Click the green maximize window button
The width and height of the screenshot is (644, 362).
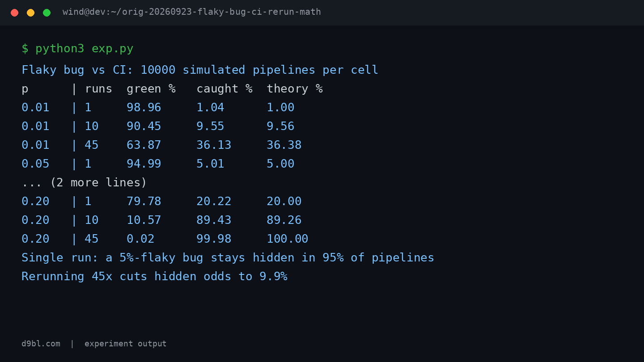tap(47, 13)
